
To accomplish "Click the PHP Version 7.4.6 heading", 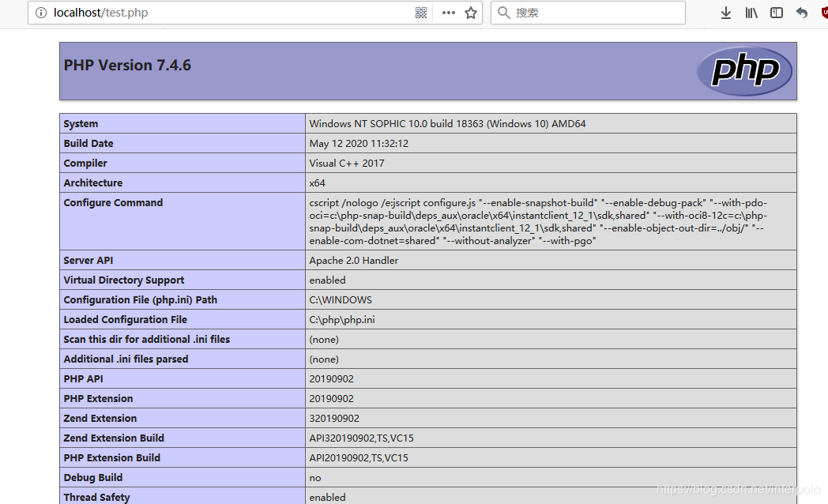I will pyautogui.click(x=127, y=66).
